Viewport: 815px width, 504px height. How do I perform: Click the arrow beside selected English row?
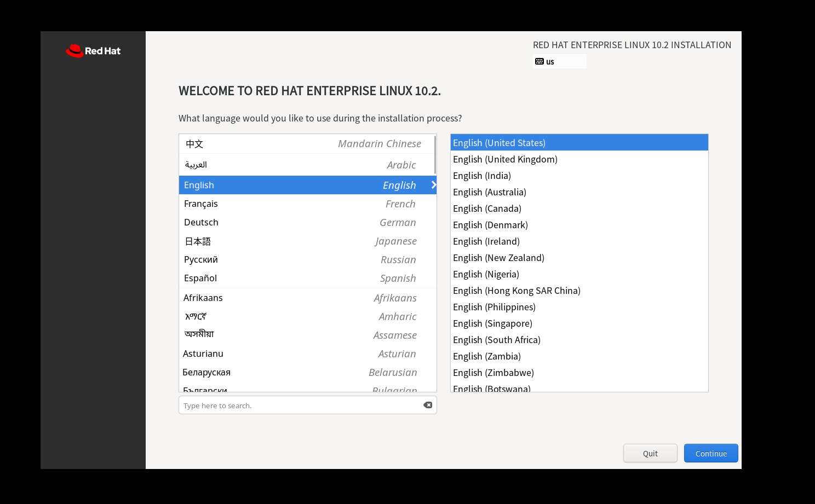coord(433,185)
